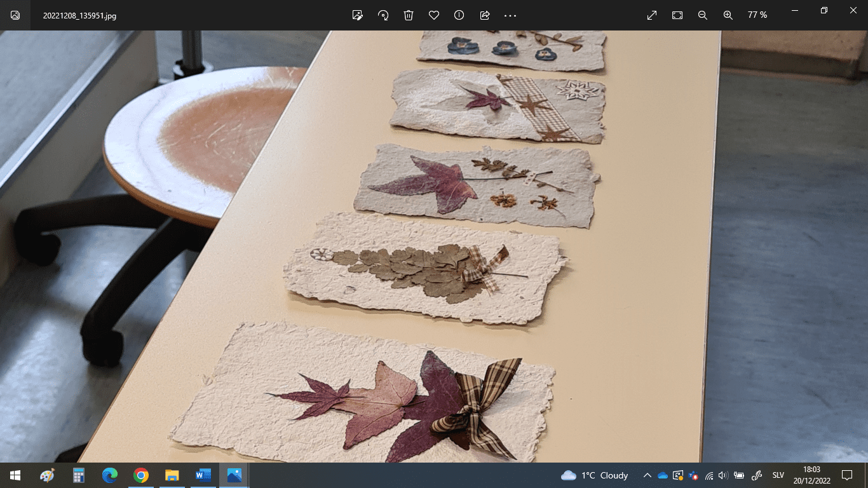
Task: Click the Photos app icon in title bar
Action: coord(15,15)
